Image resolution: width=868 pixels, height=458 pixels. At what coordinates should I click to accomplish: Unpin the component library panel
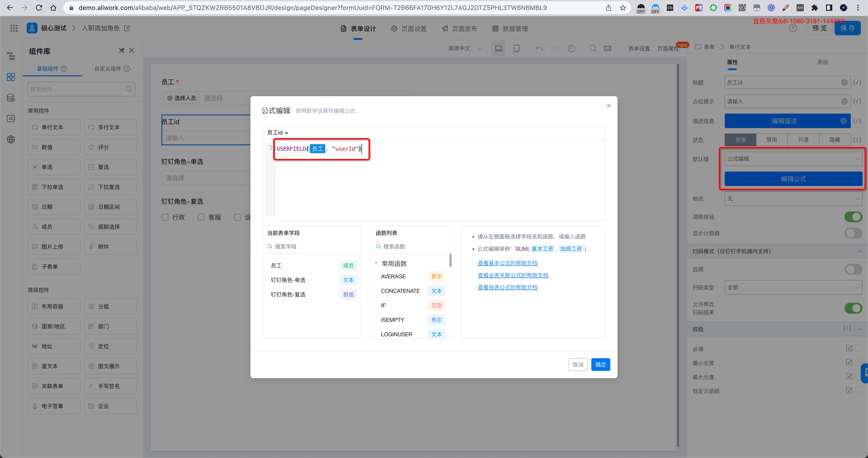pos(121,51)
